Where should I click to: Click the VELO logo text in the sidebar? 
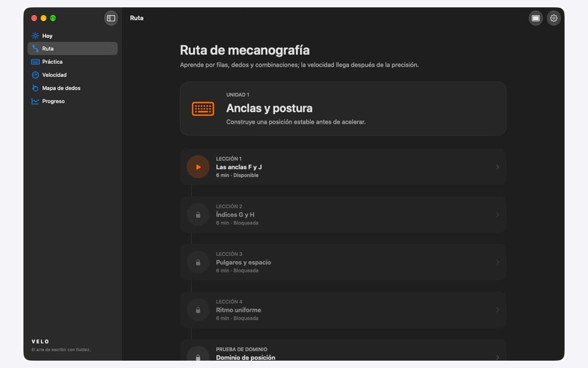tap(40, 342)
